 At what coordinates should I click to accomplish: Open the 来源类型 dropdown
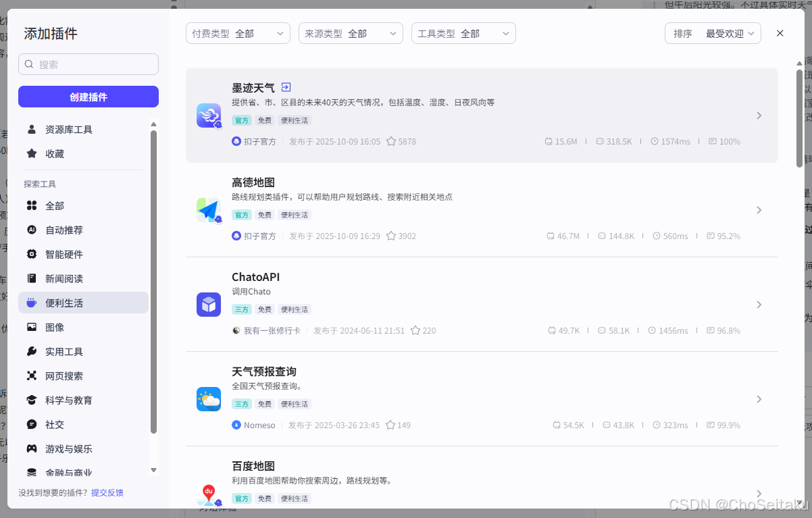(x=351, y=33)
